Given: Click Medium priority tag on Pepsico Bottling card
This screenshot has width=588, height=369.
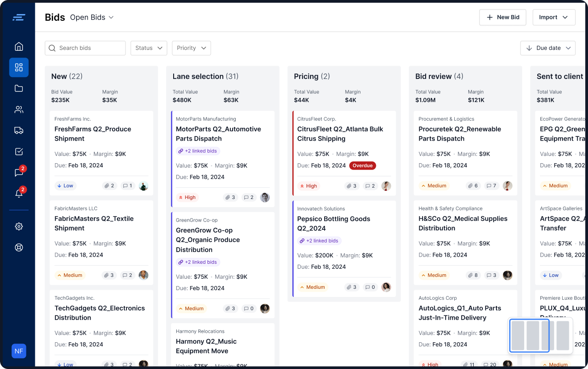Looking at the screenshot, I should pos(312,287).
